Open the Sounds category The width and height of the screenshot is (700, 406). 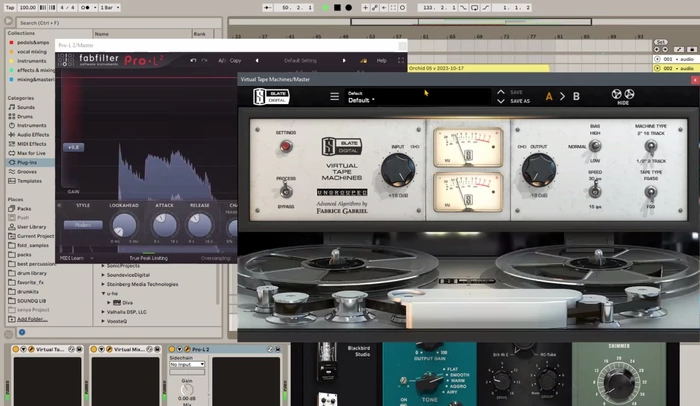coord(26,107)
